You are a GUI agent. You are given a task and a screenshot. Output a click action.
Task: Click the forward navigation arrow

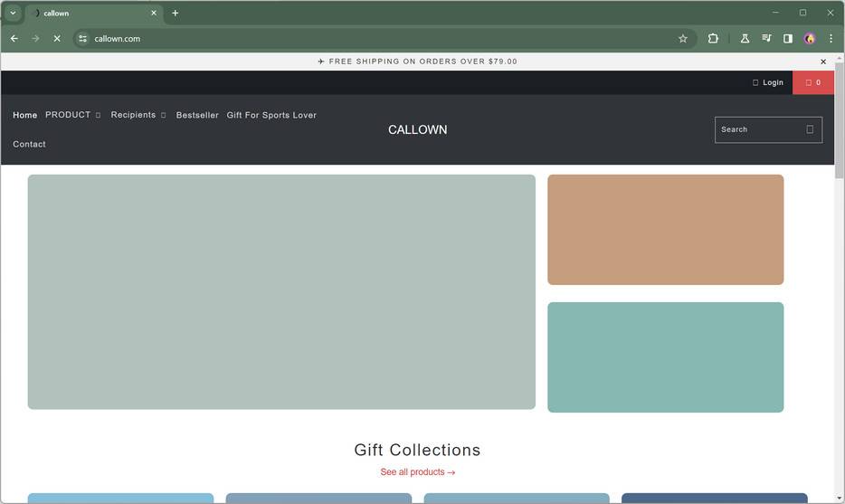(x=35, y=38)
